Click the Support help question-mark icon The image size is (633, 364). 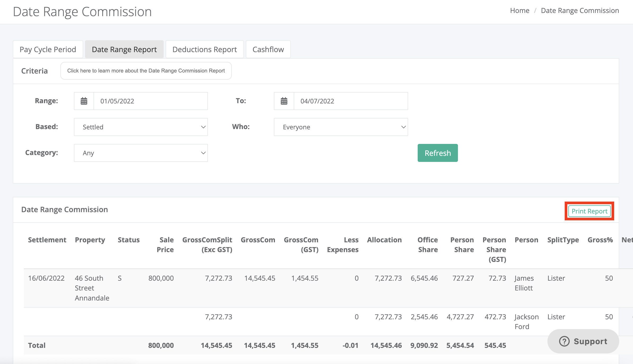tap(564, 341)
